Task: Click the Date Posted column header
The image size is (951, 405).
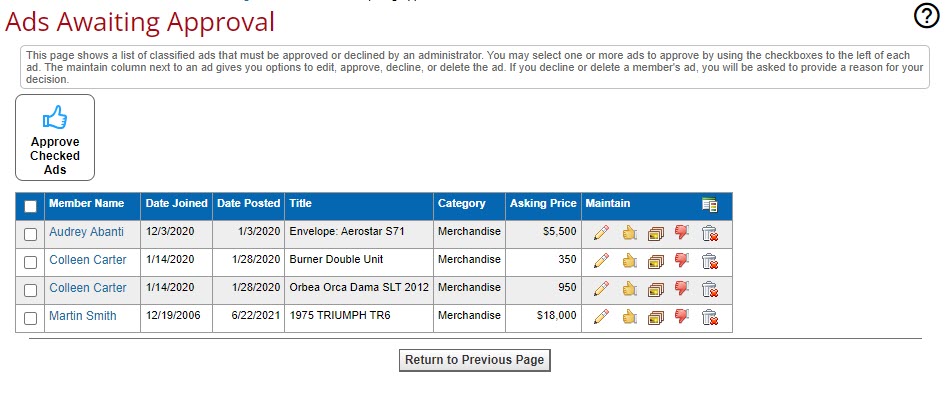Action: [248, 204]
